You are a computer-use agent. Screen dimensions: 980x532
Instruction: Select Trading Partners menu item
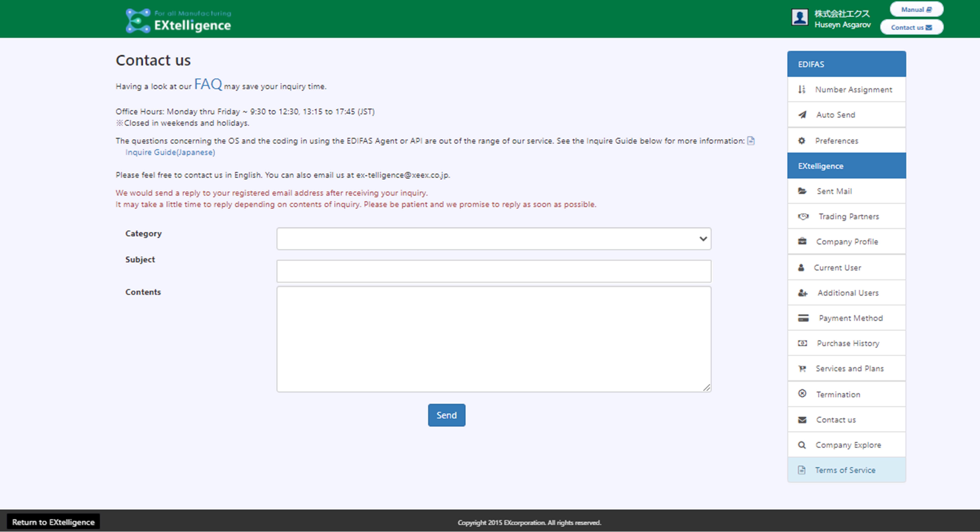pyautogui.click(x=846, y=216)
